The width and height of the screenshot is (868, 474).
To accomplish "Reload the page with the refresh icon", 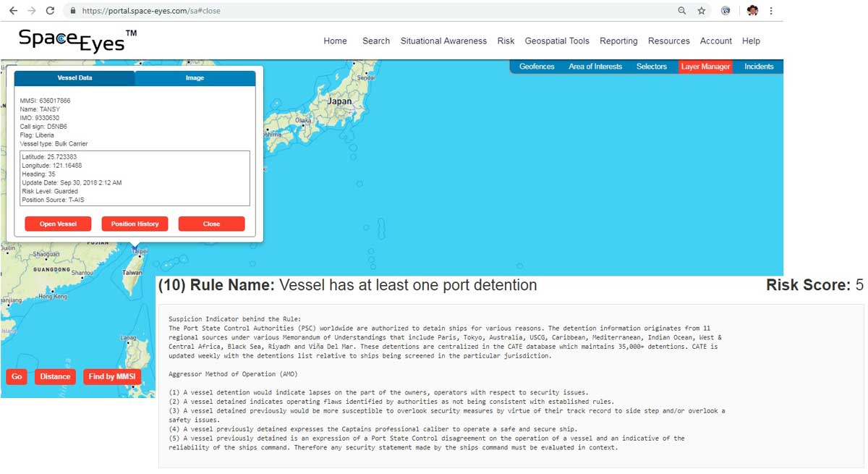I will click(x=50, y=11).
